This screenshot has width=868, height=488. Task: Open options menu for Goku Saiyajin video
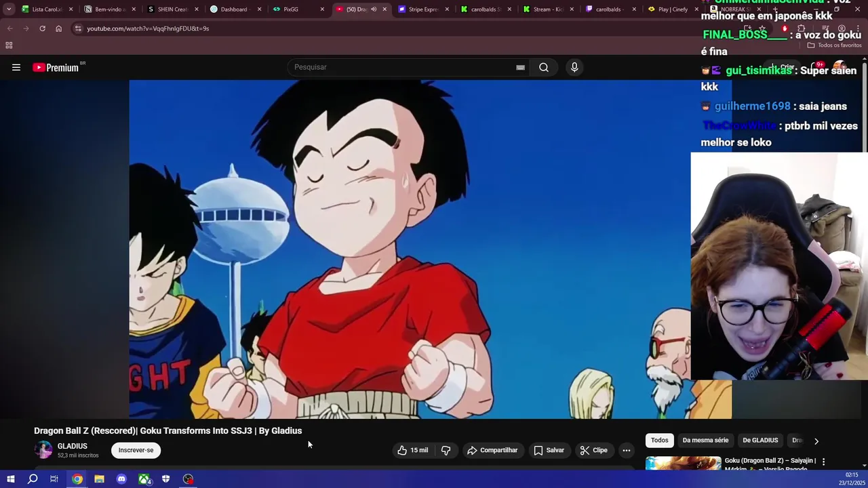[823, 462]
